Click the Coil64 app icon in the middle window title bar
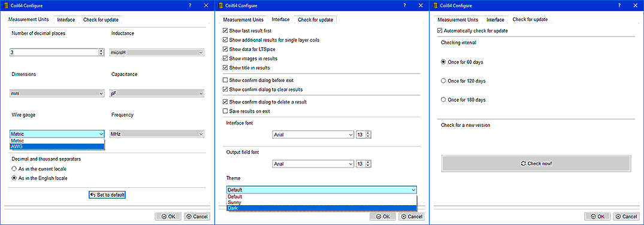This screenshot has width=644, height=225. point(220,5)
